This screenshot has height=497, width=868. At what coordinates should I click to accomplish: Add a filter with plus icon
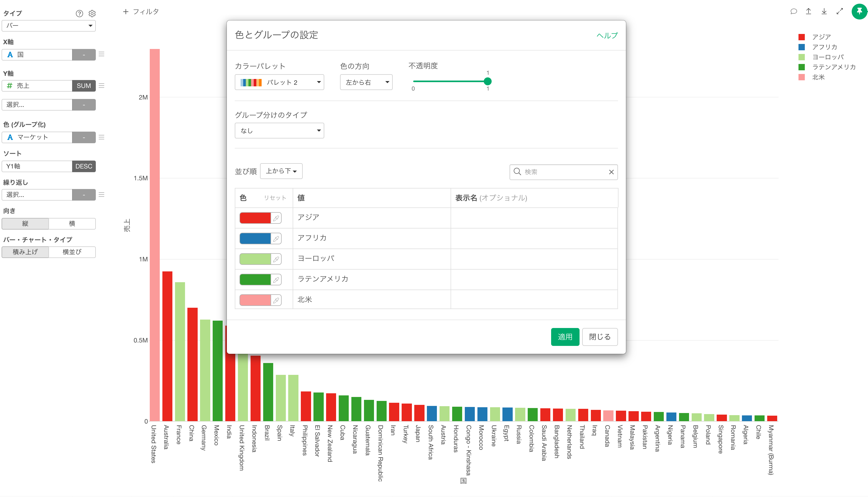point(126,12)
